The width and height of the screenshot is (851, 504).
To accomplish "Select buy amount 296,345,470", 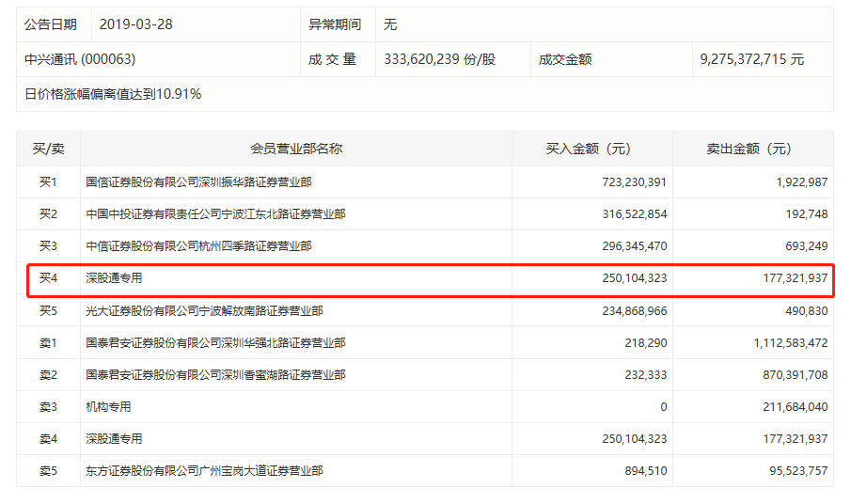I will click(635, 246).
